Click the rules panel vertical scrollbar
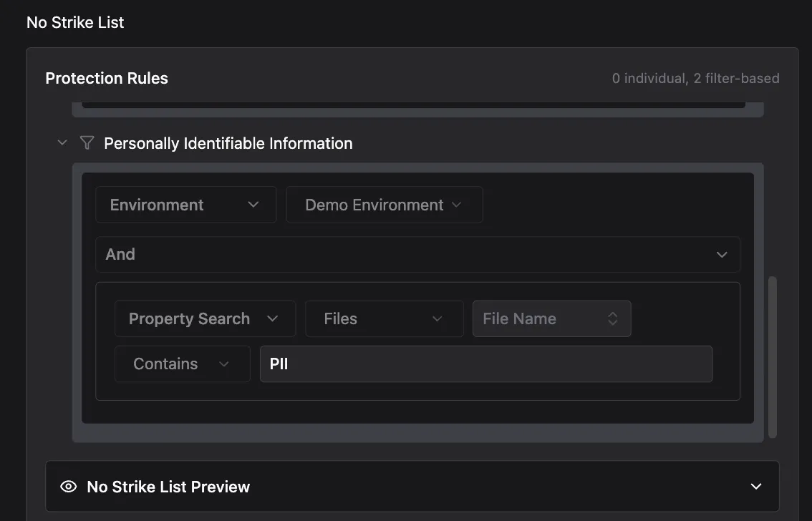The height and width of the screenshot is (521, 812). (772, 357)
